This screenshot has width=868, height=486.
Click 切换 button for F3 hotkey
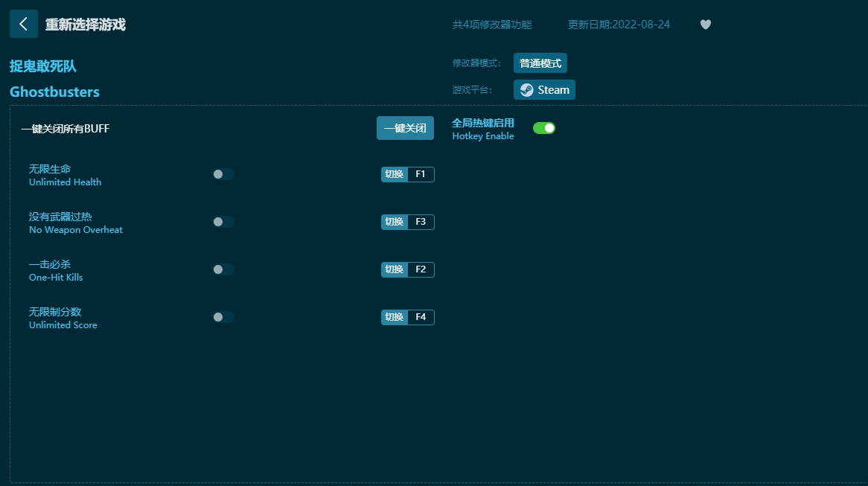click(x=394, y=222)
